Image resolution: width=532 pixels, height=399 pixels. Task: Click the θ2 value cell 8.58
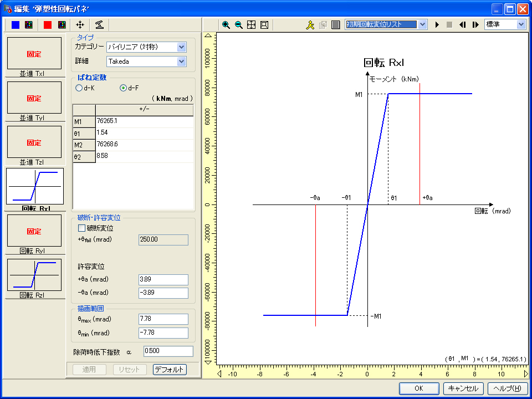(x=145, y=156)
